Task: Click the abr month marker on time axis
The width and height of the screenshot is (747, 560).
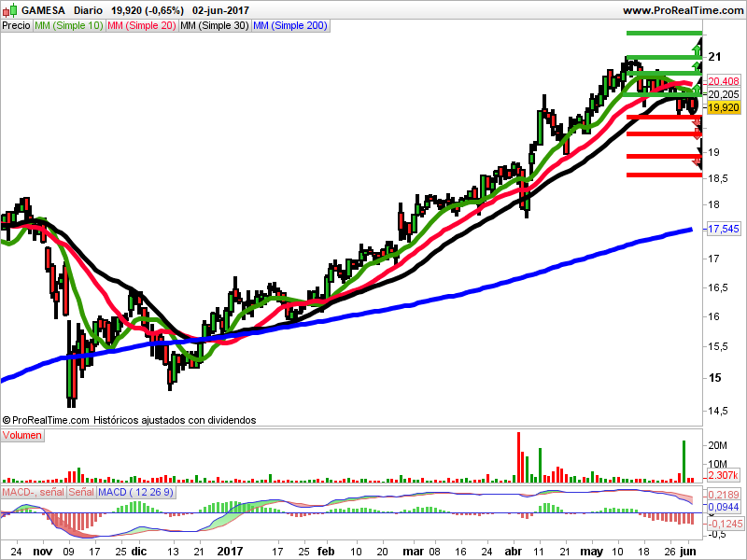Action: [513, 552]
